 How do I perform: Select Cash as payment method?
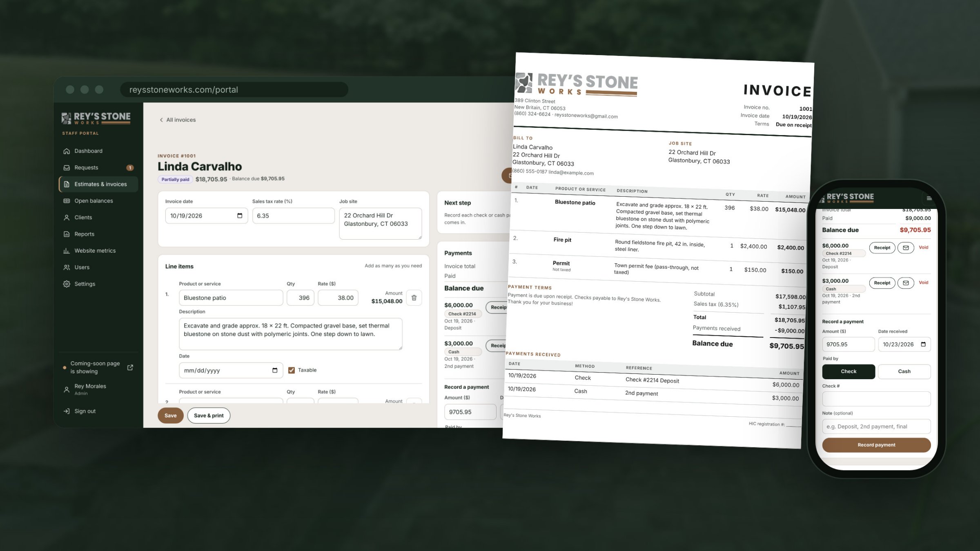[904, 371]
